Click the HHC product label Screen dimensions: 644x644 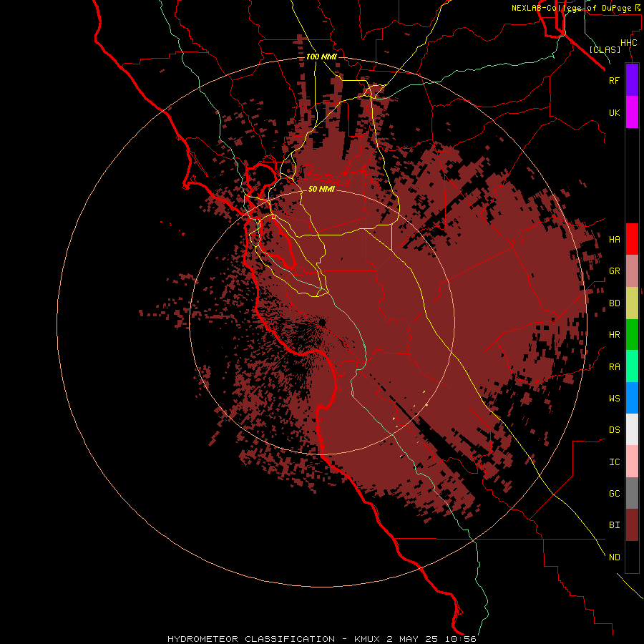pyautogui.click(x=628, y=43)
